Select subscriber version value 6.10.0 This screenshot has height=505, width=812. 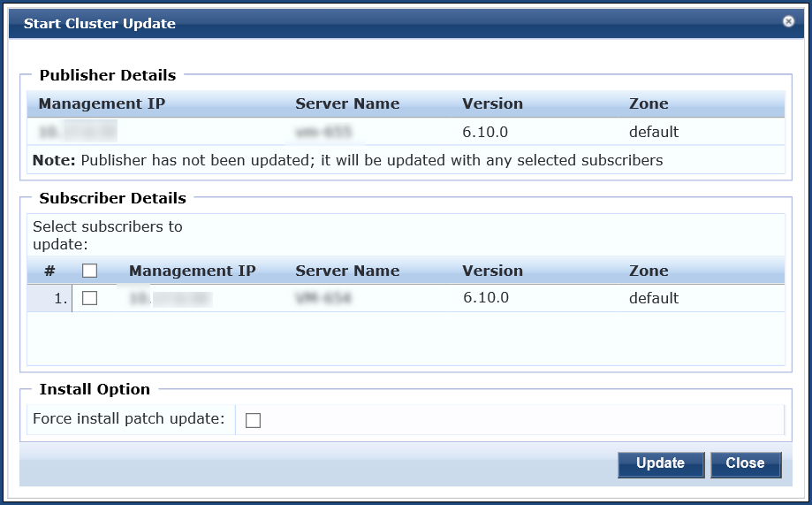point(486,298)
